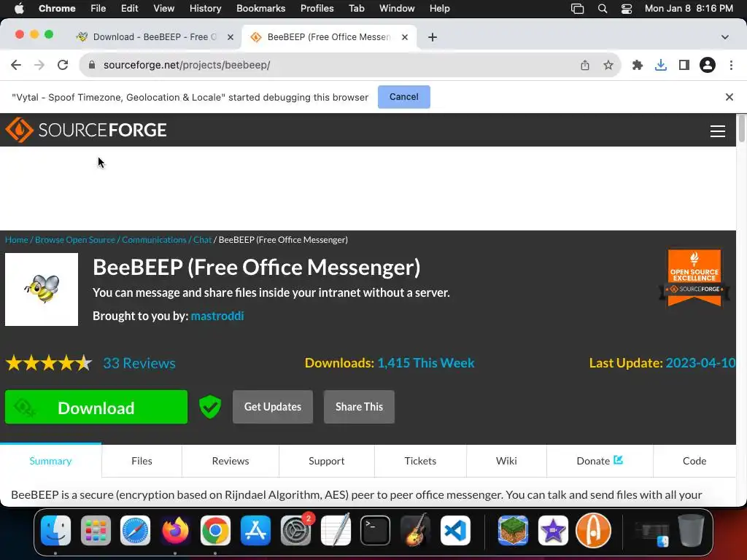Screen dimensions: 747x560
Task: Open the 33 Reviews link
Action: pos(139,363)
